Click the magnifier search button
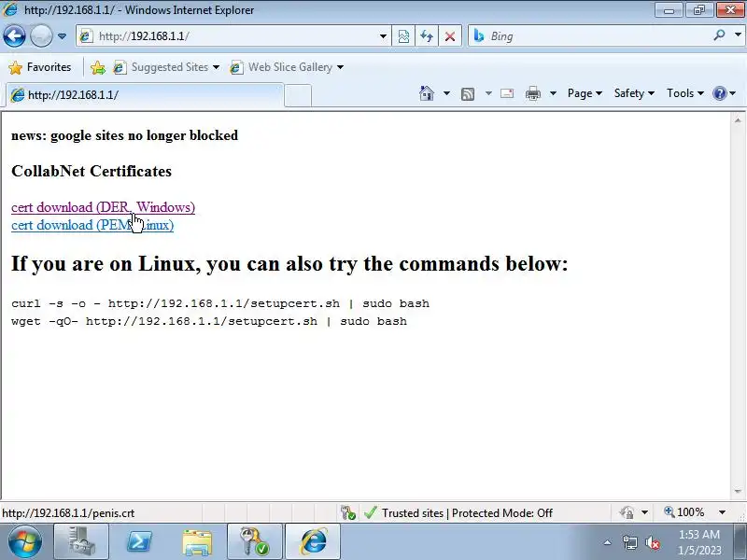747x560 pixels. (720, 35)
